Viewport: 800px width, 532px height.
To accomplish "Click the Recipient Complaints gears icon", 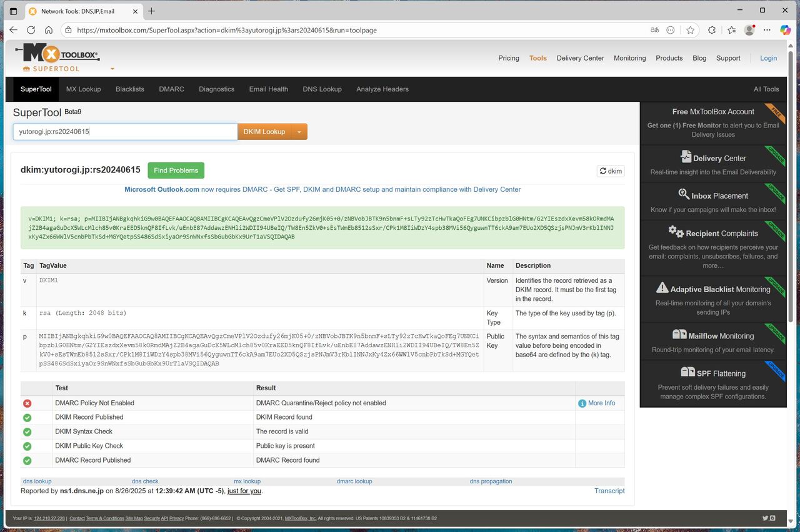I will pyautogui.click(x=676, y=232).
